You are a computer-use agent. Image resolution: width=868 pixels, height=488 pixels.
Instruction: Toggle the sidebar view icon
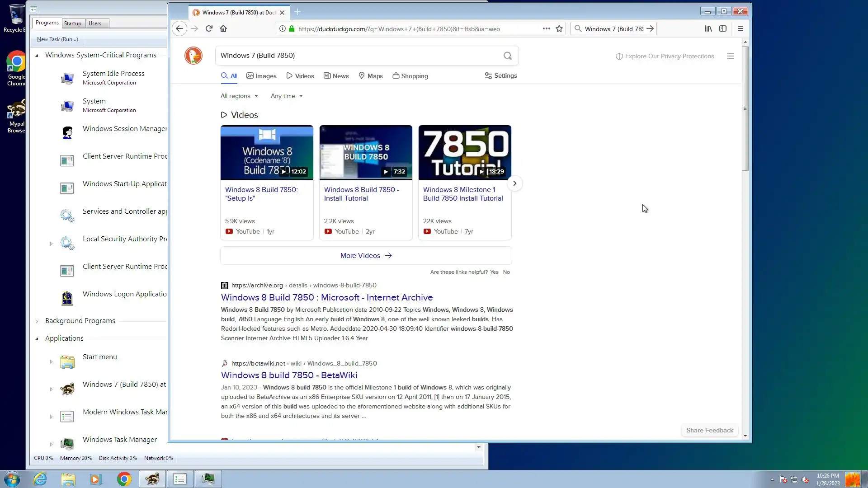pyautogui.click(x=723, y=28)
